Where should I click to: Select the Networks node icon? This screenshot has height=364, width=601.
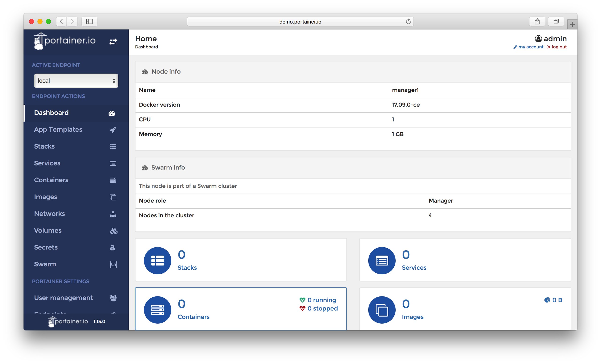113,214
